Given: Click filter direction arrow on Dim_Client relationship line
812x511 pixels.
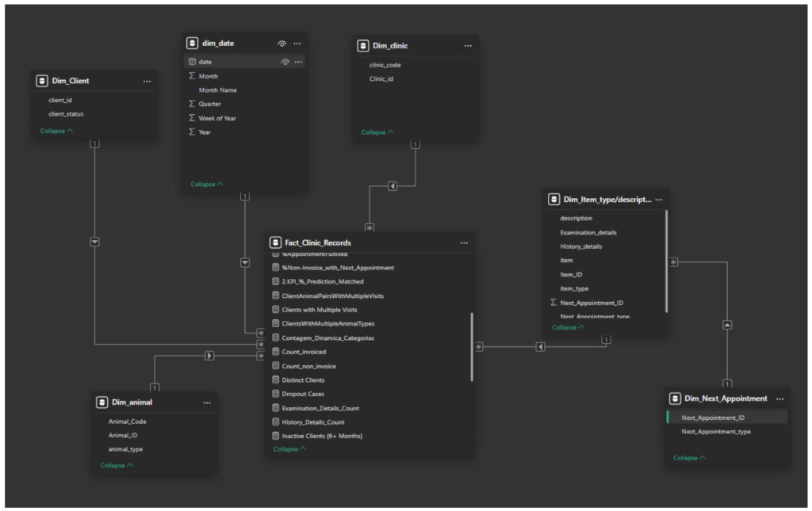Looking at the screenshot, I should tap(94, 242).
